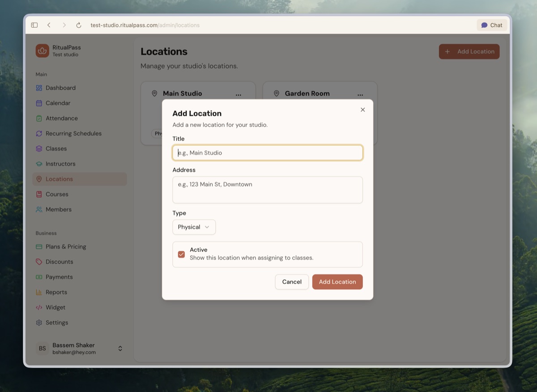Open Payments in the sidebar
Screen dimensions: 537x392
pos(80,277)
